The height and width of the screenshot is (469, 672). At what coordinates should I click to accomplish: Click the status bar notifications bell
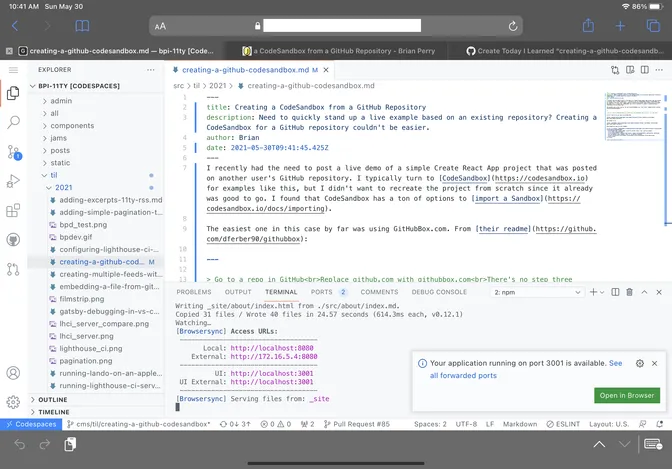click(x=660, y=424)
